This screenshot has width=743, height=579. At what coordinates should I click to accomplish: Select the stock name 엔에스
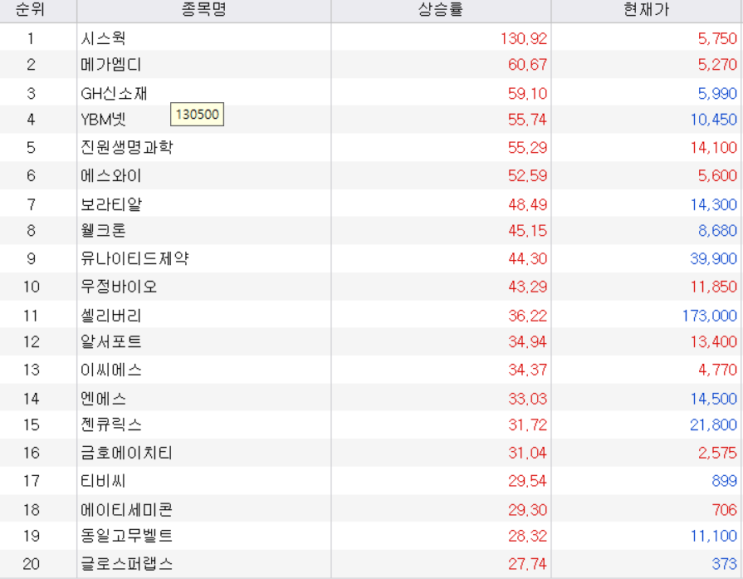click(x=103, y=398)
